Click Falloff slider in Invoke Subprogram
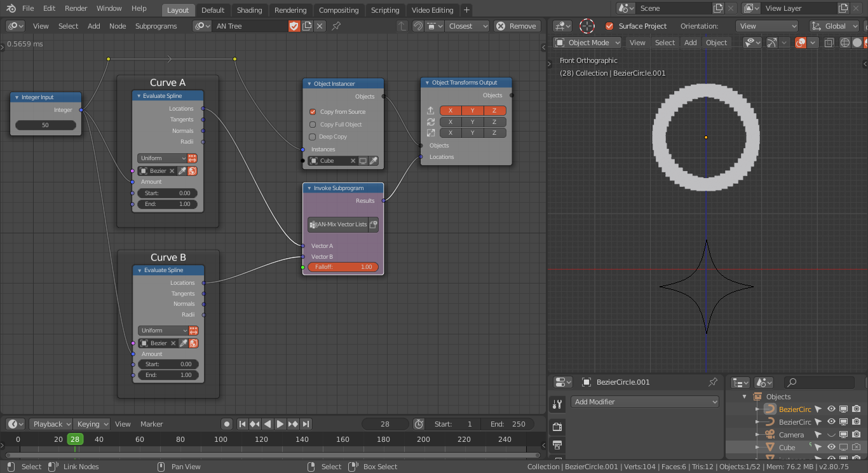868x473 pixels. pyautogui.click(x=343, y=267)
